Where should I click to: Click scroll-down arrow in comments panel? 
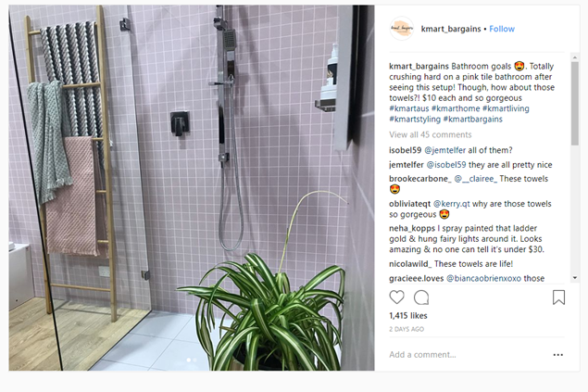point(574,278)
